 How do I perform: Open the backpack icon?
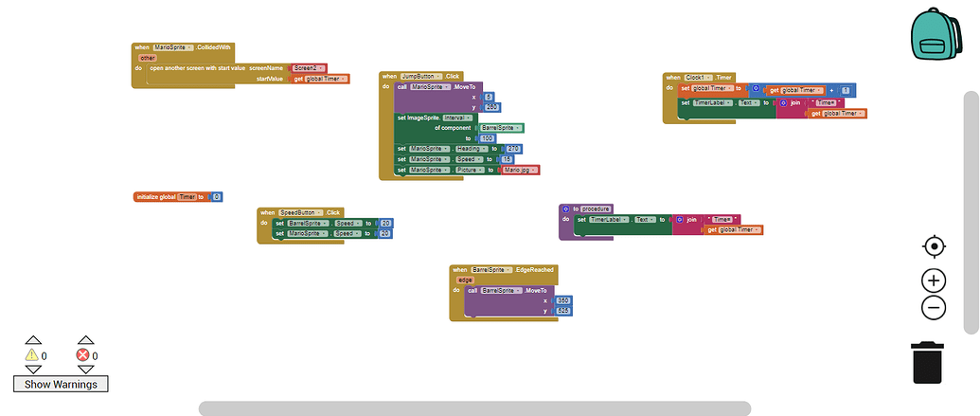point(935,34)
